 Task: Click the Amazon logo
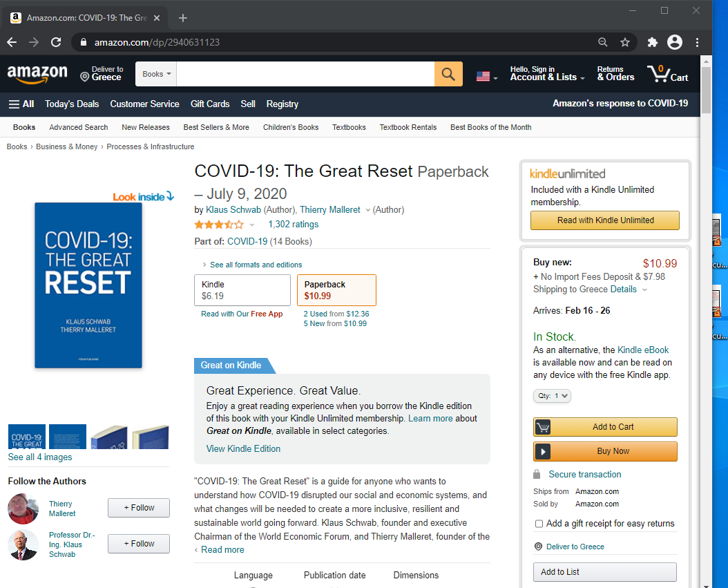point(37,73)
